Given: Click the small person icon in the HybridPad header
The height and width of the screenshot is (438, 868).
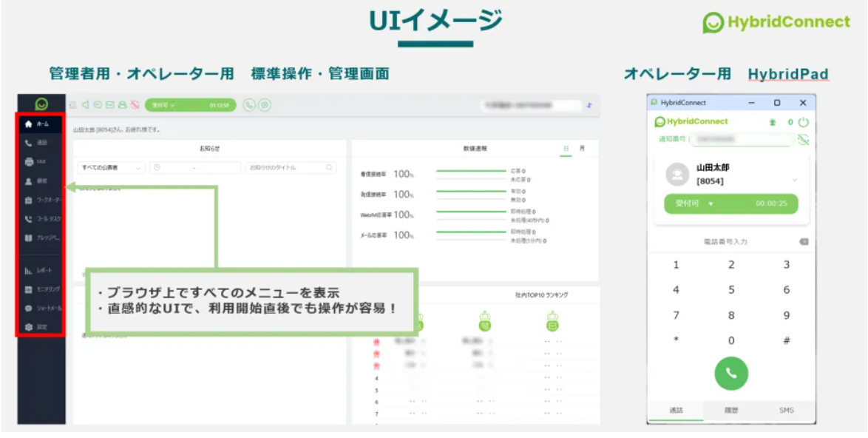Looking at the screenshot, I should 773,122.
